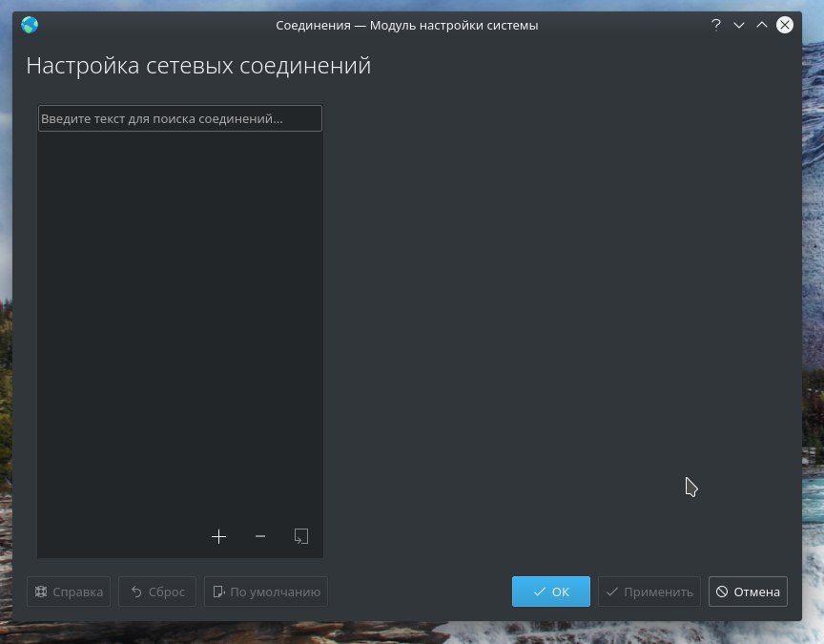
Task: Remove the selected connection with the minus icon
Action: click(260, 536)
